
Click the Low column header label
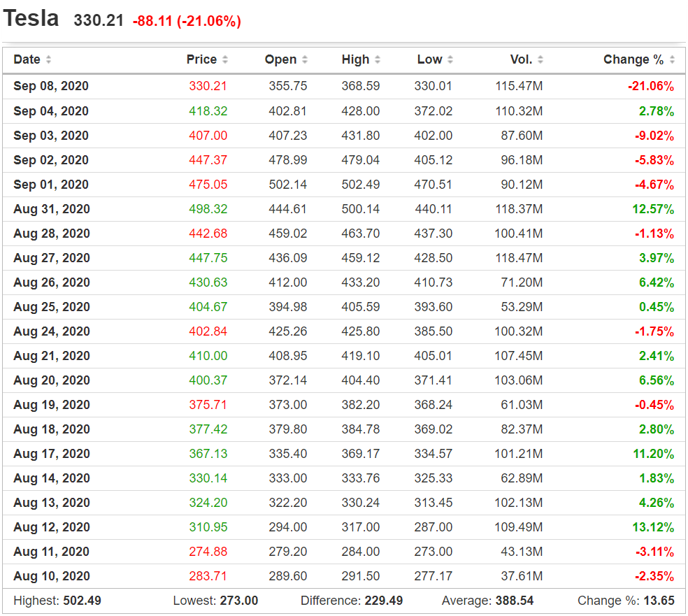pyautogui.click(x=429, y=59)
